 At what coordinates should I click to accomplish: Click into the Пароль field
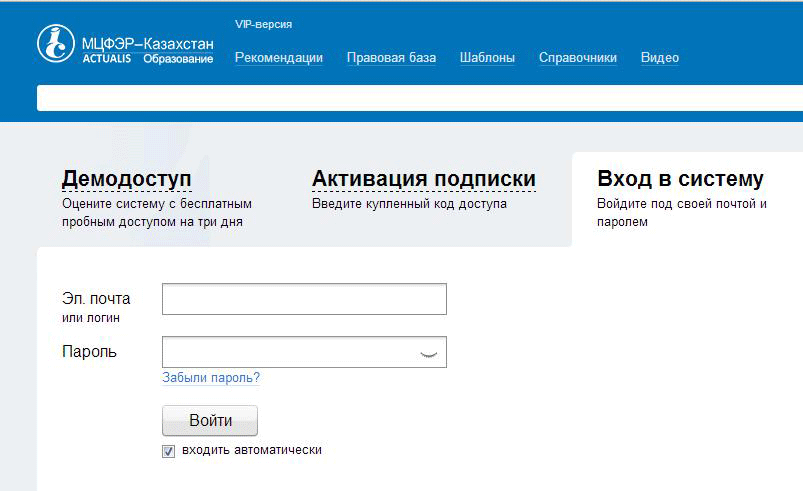point(290,352)
